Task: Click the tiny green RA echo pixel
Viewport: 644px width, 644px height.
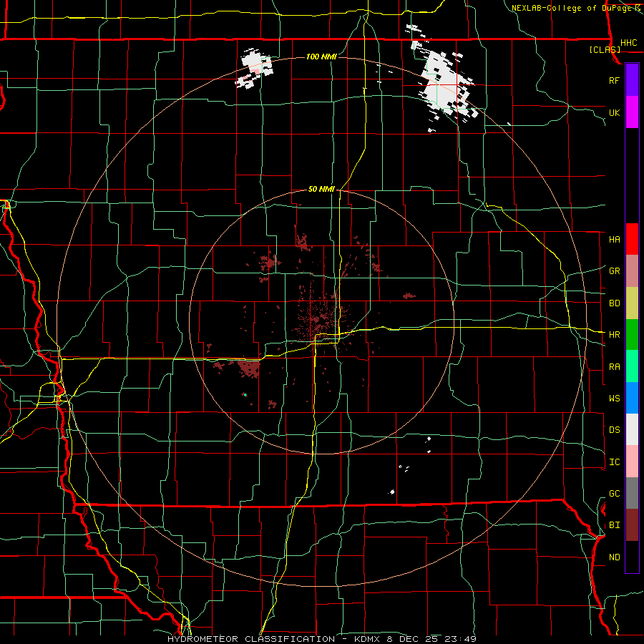Action: (x=245, y=395)
